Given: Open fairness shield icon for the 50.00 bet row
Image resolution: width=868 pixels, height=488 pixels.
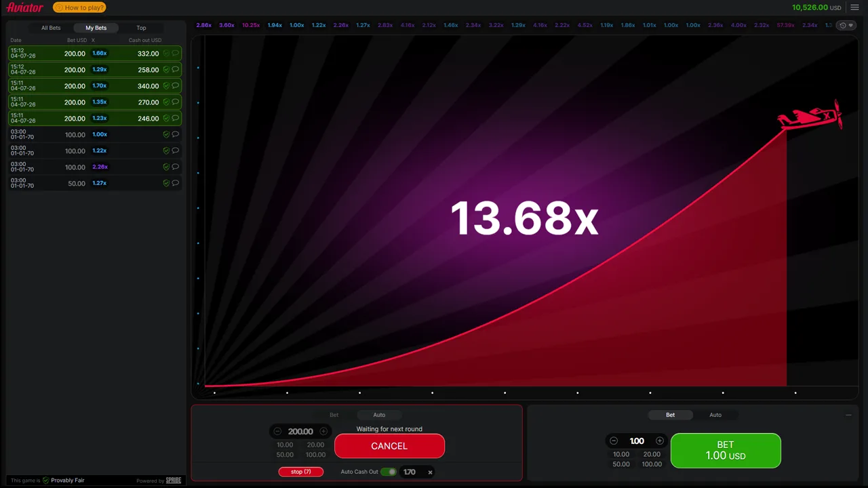Looking at the screenshot, I should click(x=166, y=183).
